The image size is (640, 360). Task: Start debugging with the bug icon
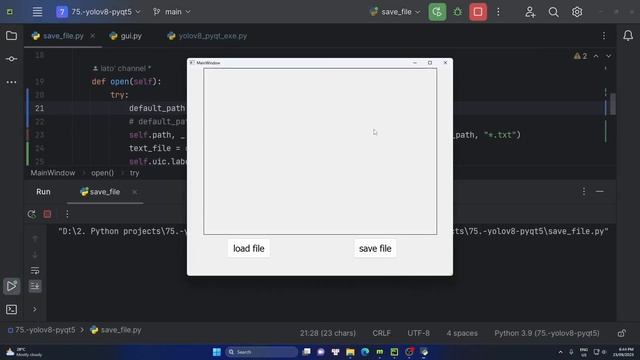(x=458, y=12)
